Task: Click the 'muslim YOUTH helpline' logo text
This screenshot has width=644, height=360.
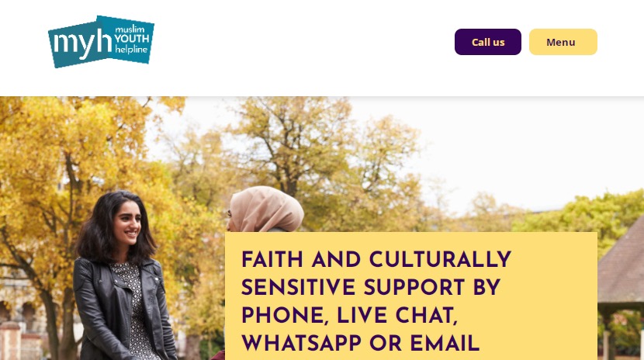Action: coord(132,40)
